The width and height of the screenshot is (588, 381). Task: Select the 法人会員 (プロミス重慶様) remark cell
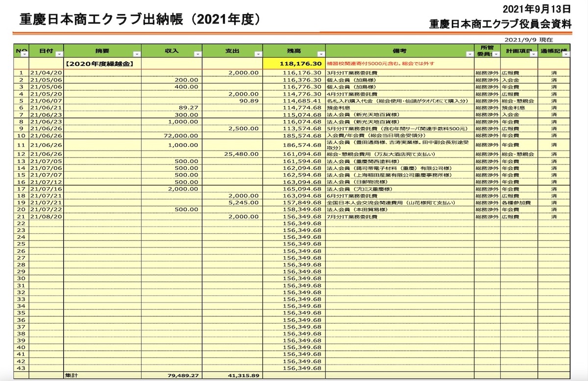399,189
